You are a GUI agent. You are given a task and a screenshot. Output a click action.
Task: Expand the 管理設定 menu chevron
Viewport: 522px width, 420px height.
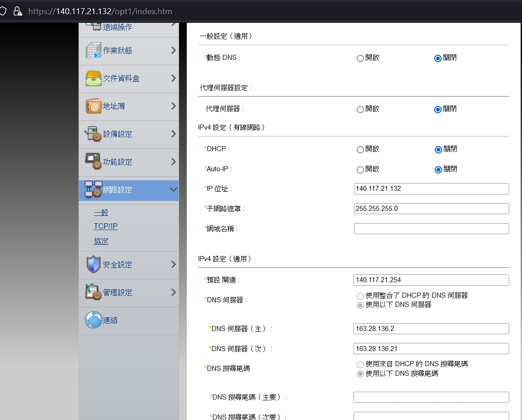point(173,292)
